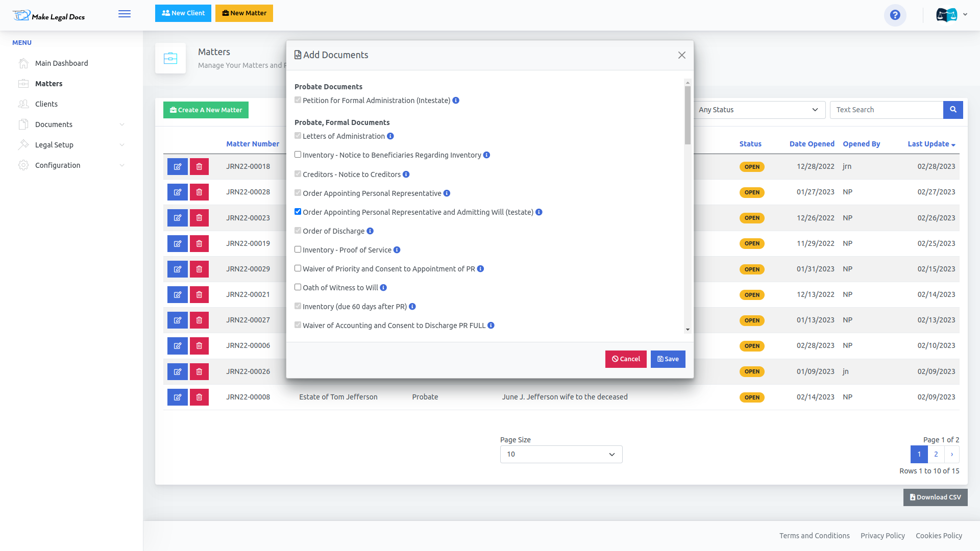Image resolution: width=980 pixels, height=551 pixels.
Task: Click edit icon for matter JRN22-00018
Action: tap(178, 167)
